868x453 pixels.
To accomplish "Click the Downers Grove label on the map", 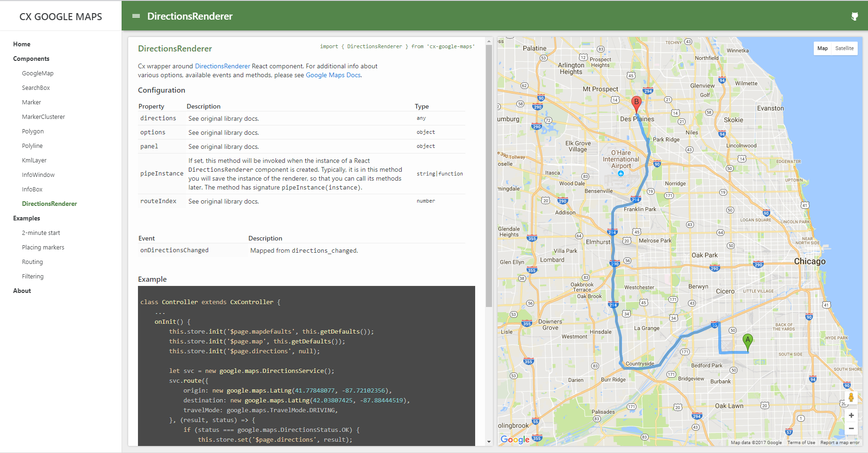I will coord(550,324).
